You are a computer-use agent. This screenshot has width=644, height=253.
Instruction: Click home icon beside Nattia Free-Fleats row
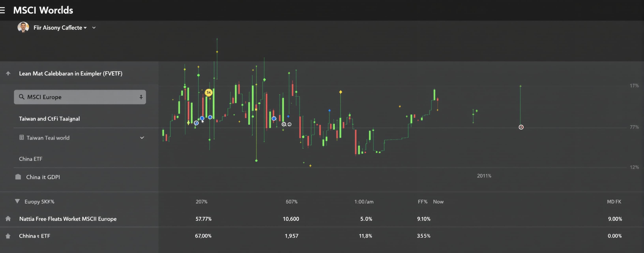click(x=8, y=219)
